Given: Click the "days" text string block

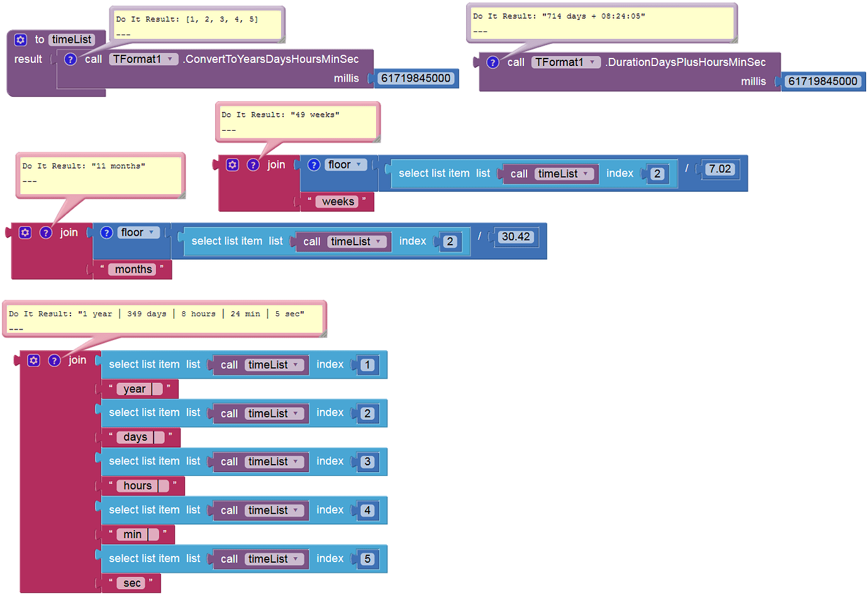Looking at the screenshot, I should tap(141, 438).
